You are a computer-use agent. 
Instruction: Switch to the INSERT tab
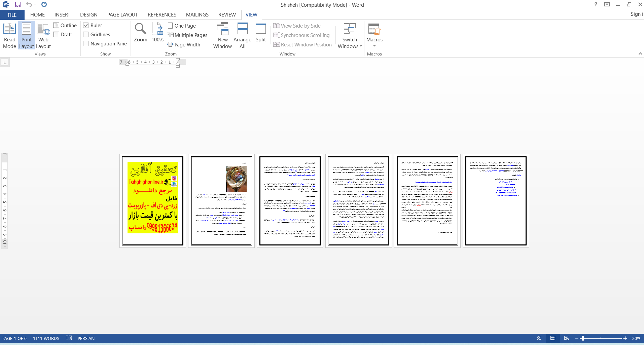[62, 15]
